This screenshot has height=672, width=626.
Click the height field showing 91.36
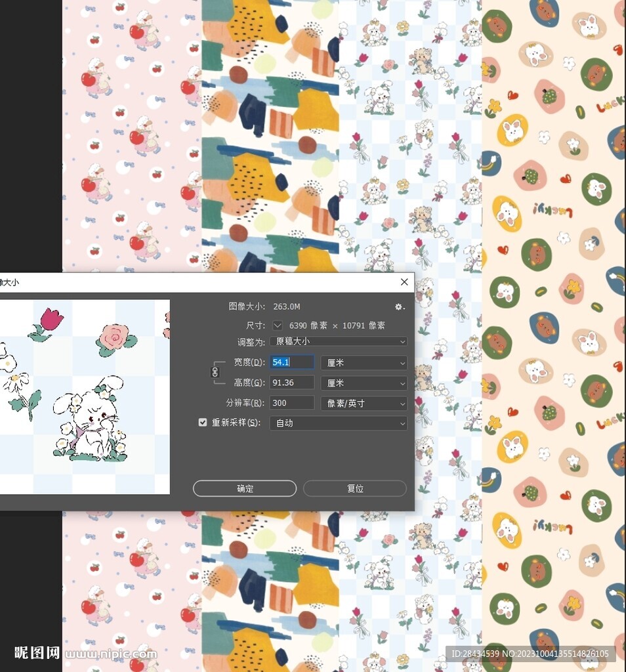tap(291, 383)
